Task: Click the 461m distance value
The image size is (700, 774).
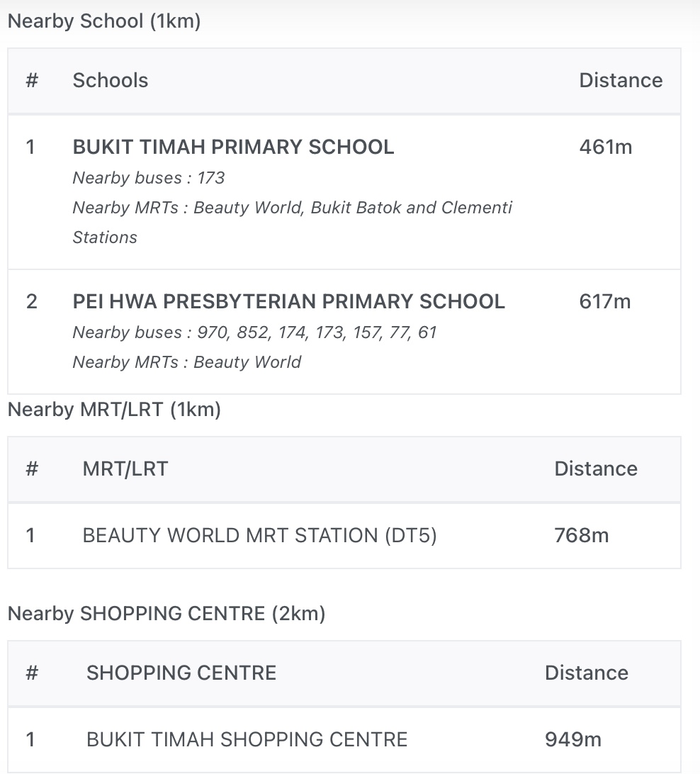Action: click(x=605, y=147)
